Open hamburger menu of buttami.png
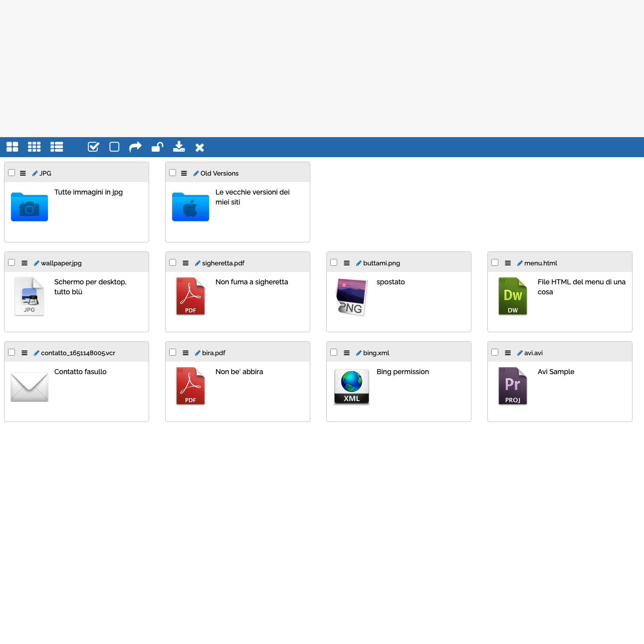Screen dimensions: 644x644 click(x=347, y=263)
